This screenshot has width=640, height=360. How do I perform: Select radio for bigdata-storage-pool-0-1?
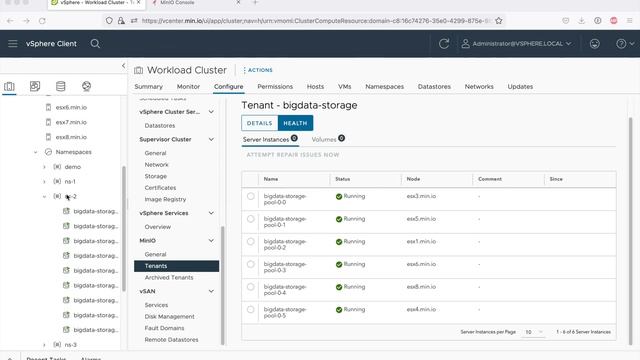click(x=251, y=219)
